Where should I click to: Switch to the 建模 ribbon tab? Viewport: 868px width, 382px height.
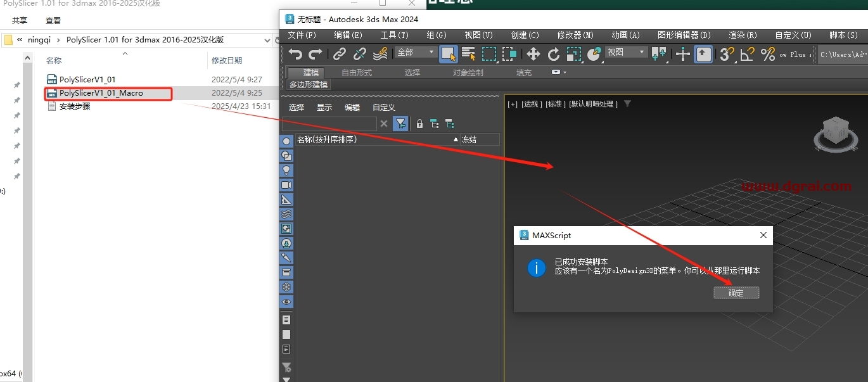coord(310,72)
